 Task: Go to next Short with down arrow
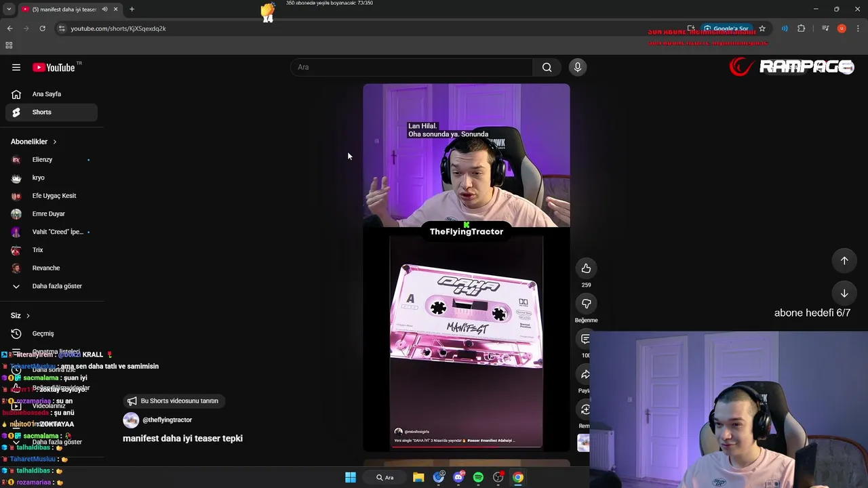pos(844,293)
